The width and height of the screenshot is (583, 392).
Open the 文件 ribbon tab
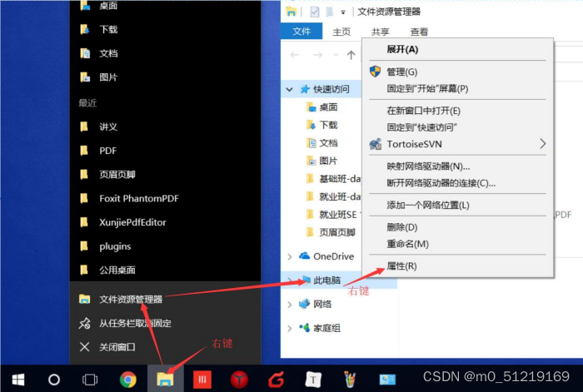click(301, 32)
